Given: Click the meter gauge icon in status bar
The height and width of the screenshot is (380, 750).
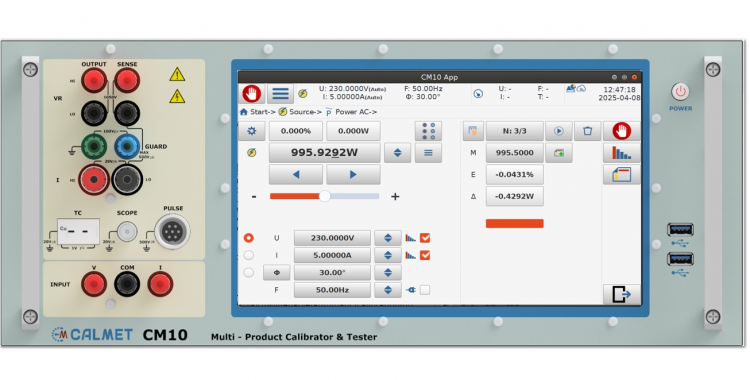Looking at the screenshot, I should (x=478, y=94).
